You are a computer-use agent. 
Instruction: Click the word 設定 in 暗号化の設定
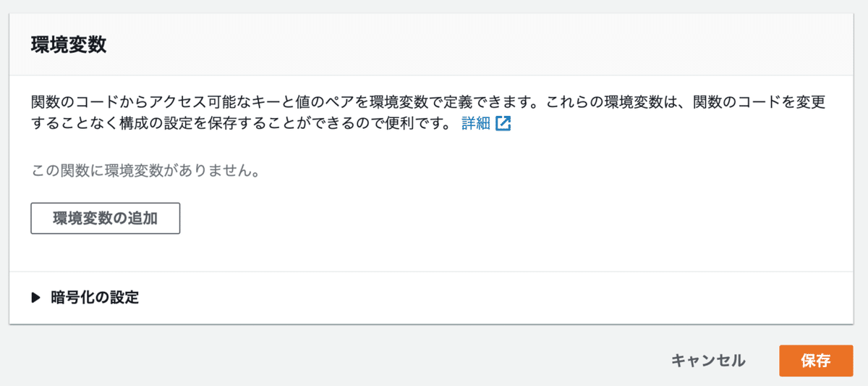pyautogui.click(x=123, y=298)
